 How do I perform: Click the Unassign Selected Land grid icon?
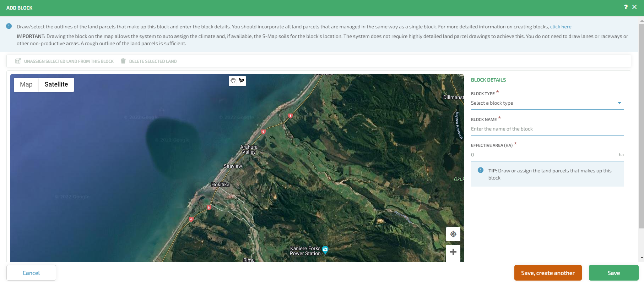click(18, 61)
